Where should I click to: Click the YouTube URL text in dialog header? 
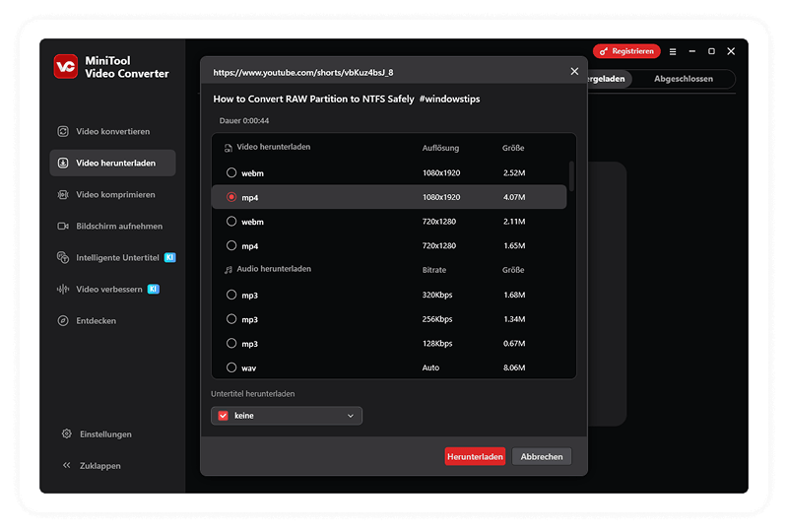click(x=303, y=72)
